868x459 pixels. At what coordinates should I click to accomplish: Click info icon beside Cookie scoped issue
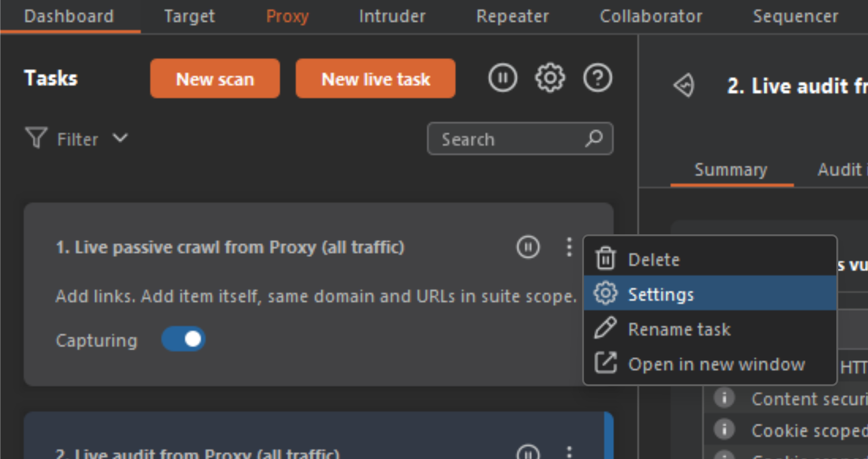pyautogui.click(x=724, y=430)
